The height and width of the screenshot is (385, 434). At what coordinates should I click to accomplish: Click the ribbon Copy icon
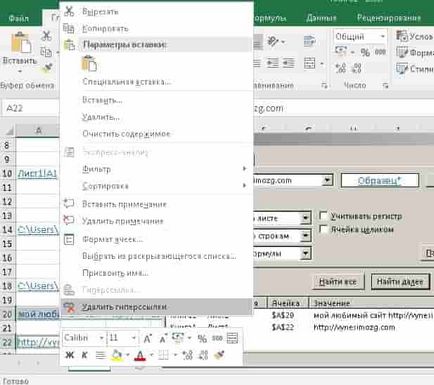click(x=46, y=52)
